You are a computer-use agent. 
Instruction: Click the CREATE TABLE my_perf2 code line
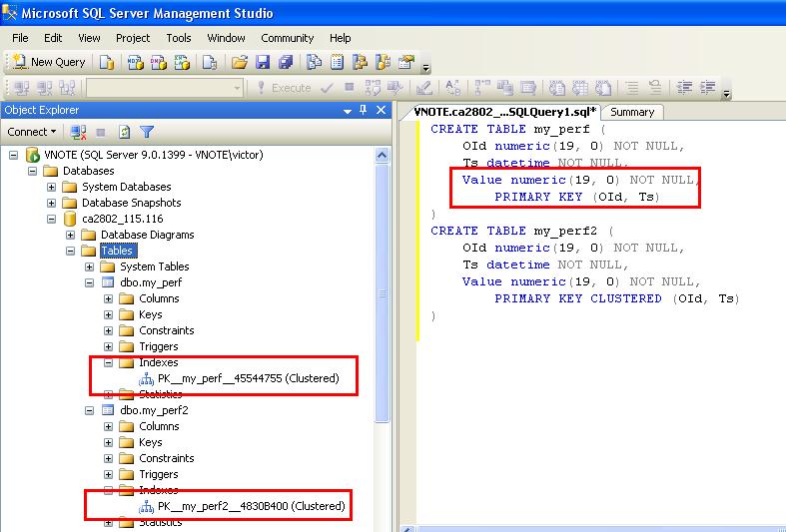[521, 231]
